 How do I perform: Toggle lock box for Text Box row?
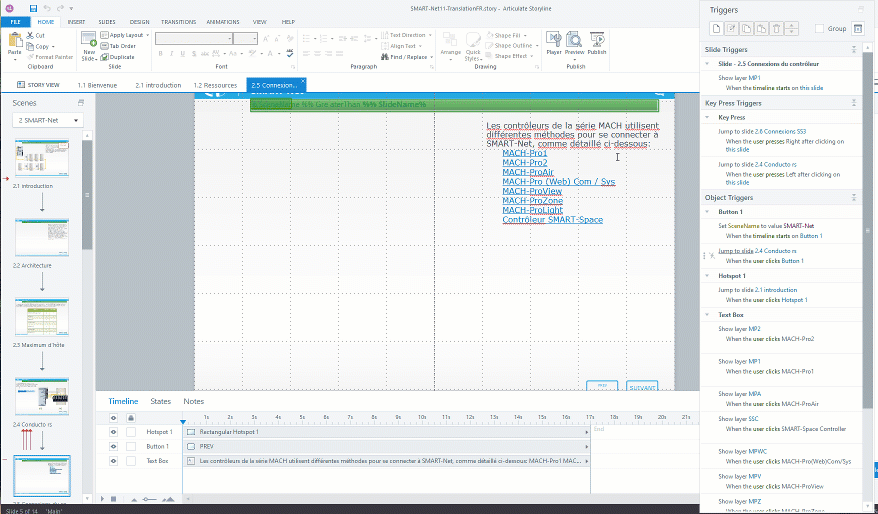coord(130,462)
